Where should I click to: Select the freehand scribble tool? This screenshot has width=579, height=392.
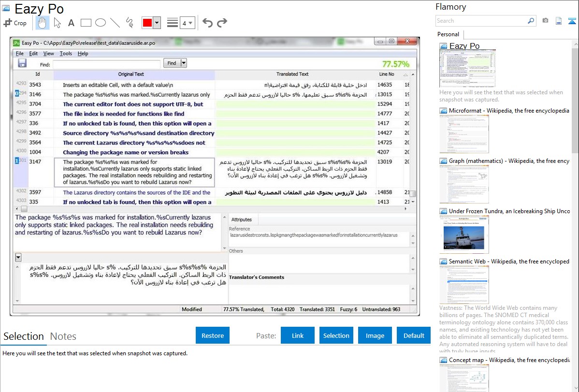click(130, 23)
